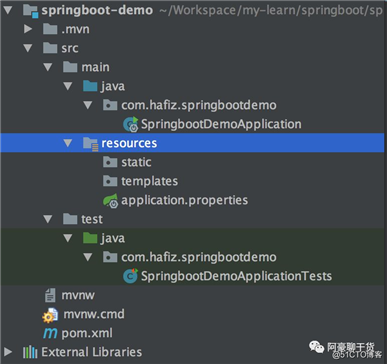
Task: Select the main folder label
Action: coord(96,67)
